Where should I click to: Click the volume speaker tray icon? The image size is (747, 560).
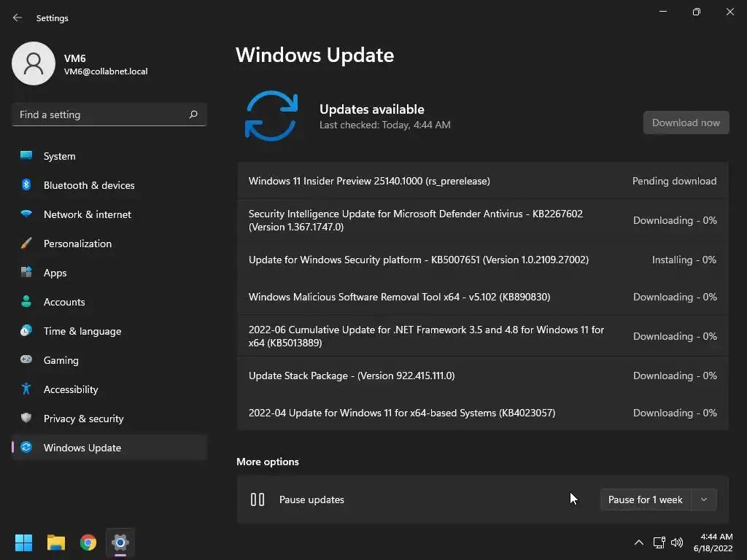pos(676,542)
